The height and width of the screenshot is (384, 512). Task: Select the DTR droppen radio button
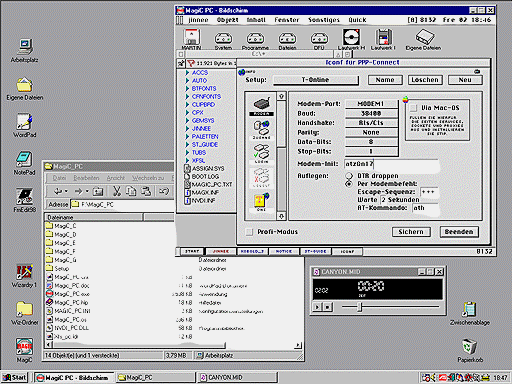(349, 176)
